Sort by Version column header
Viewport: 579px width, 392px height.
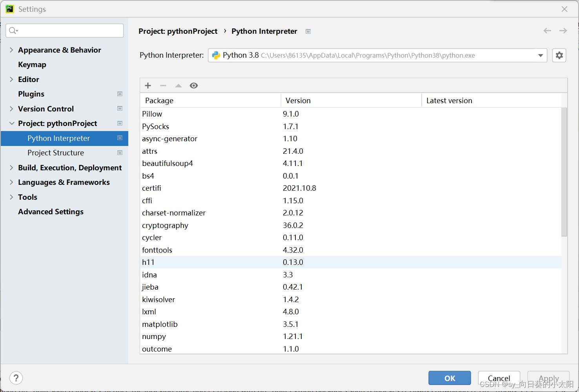[351, 100]
